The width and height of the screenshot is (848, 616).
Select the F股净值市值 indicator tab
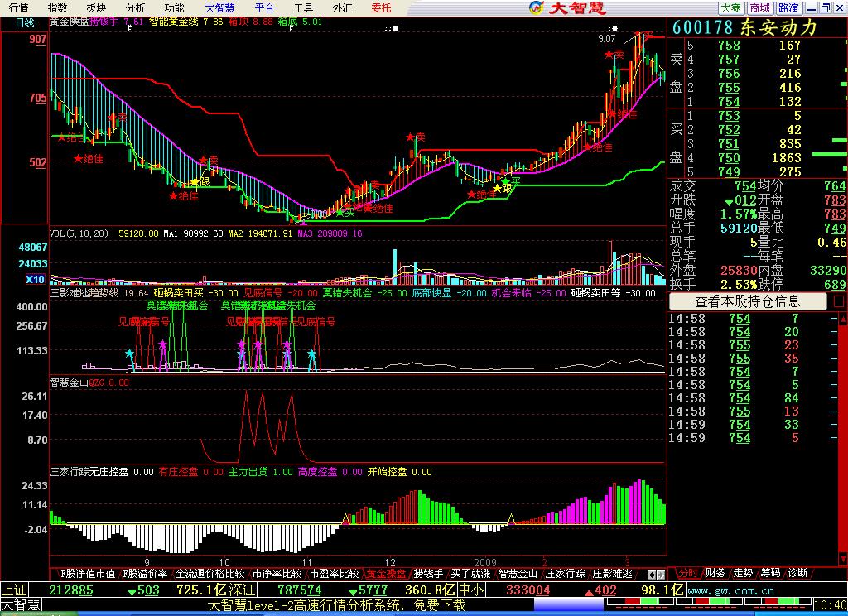pyautogui.click(x=88, y=573)
